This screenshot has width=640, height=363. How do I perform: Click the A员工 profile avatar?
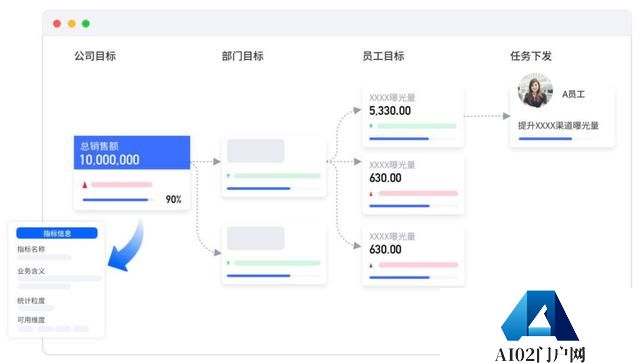(535, 91)
